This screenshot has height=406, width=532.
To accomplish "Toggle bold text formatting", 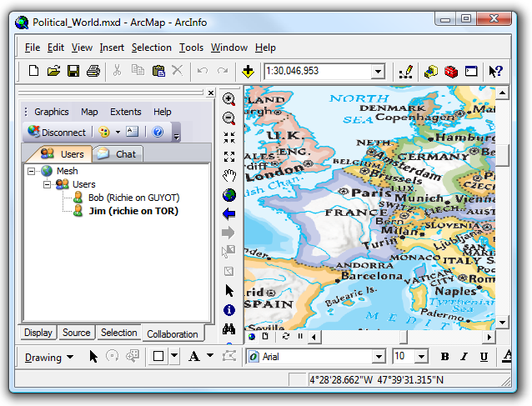I will (444, 357).
